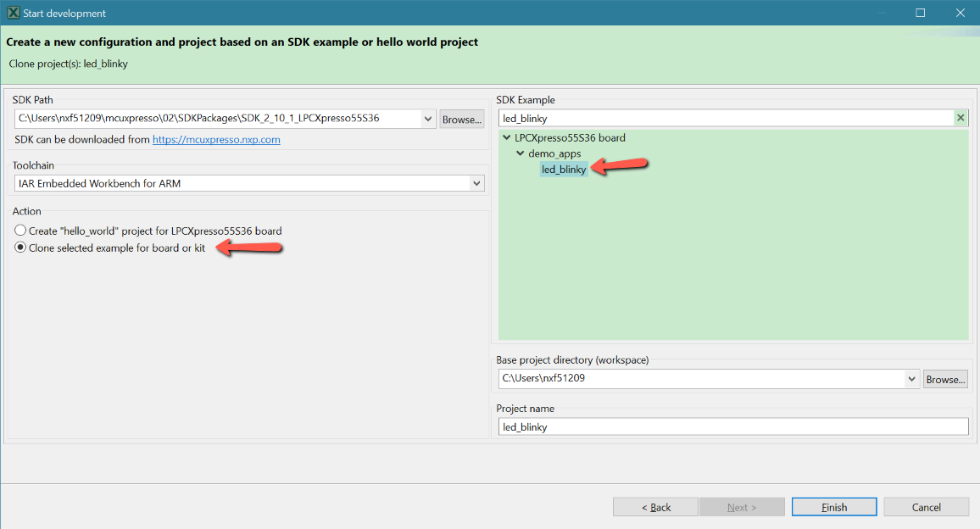Click the SDK Example filter text field

[x=725, y=118]
